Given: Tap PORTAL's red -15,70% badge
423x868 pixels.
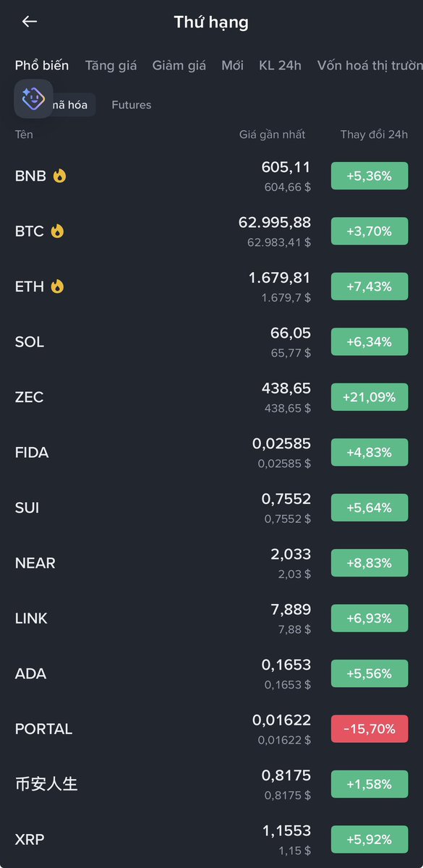Looking at the screenshot, I should (369, 729).
